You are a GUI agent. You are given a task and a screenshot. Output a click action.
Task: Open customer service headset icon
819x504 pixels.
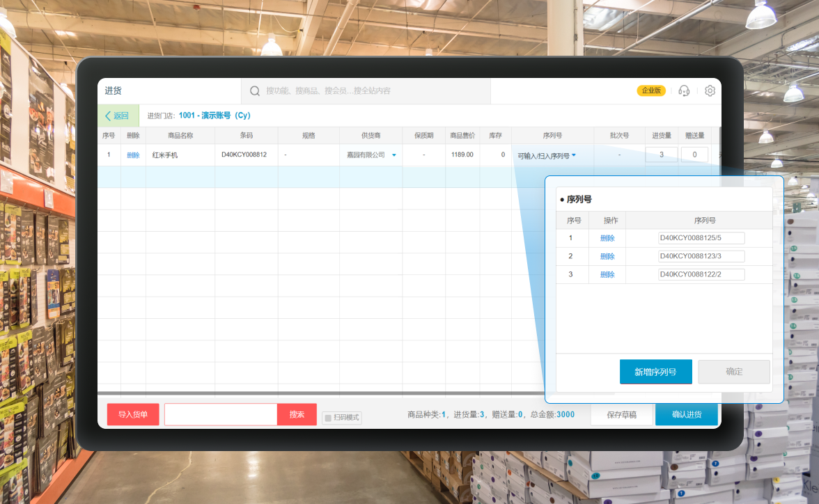pyautogui.click(x=684, y=90)
